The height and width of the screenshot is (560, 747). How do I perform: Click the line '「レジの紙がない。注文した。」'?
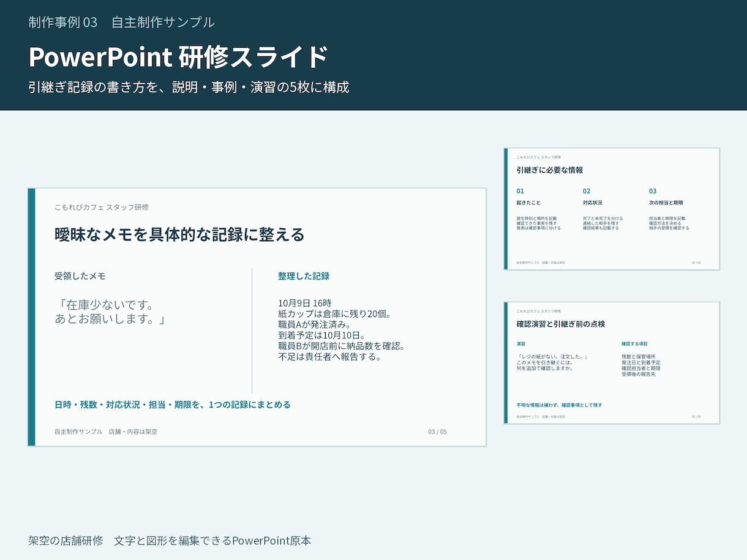coord(552,356)
